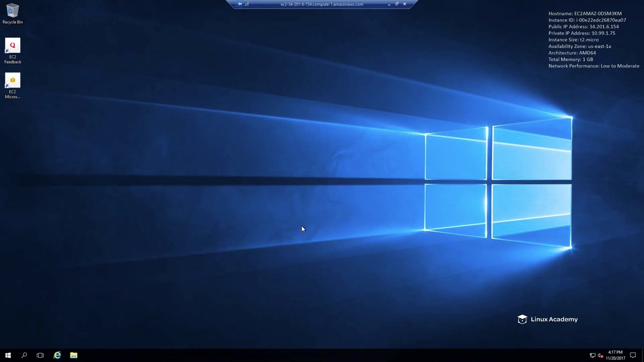Image resolution: width=644 pixels, height=362 pixels.
Task: Open the Windows Start menu
Action: pos(8,355)
